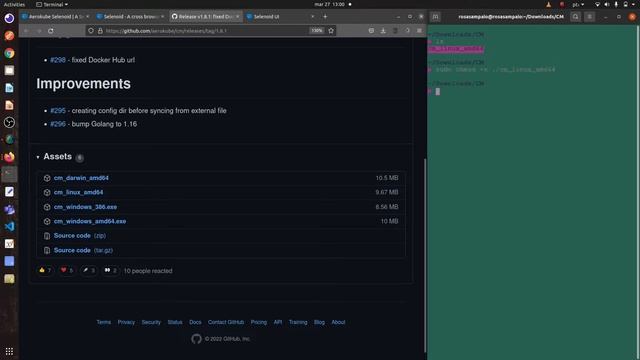Click the browser page vertical scrollbar
The width and height of the screenshot is (640, 360).
424,255
